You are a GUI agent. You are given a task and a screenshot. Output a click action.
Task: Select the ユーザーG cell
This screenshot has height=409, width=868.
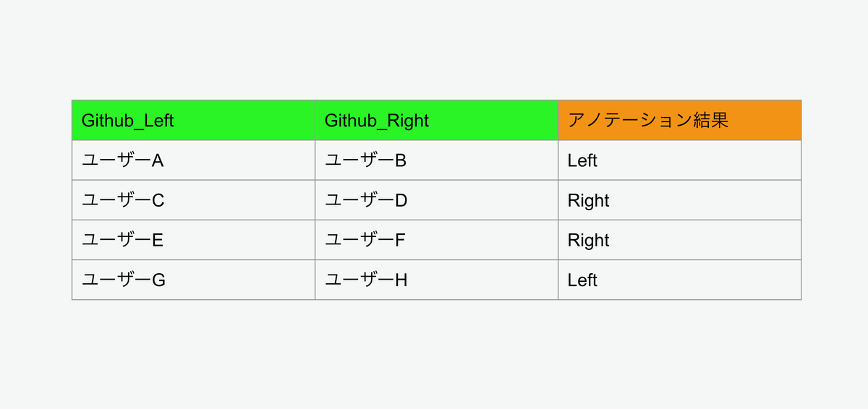click(x=193, y=280)
